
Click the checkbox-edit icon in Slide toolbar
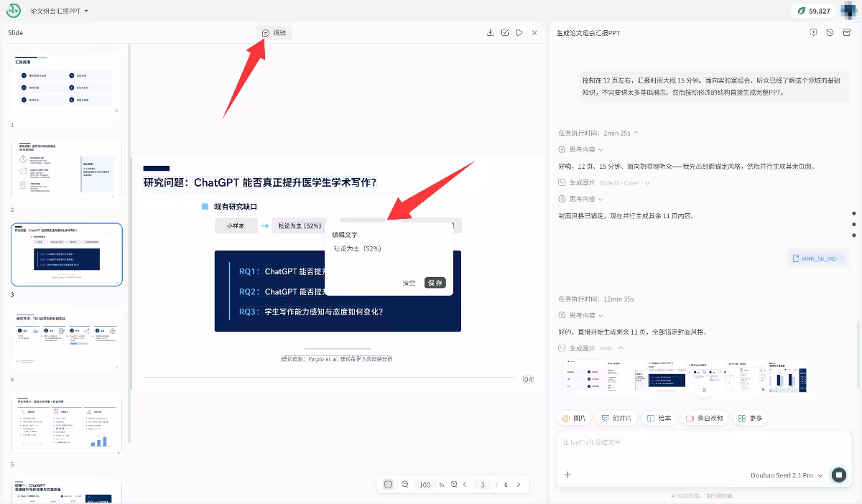pyautogui.click(x=505, y=33)
